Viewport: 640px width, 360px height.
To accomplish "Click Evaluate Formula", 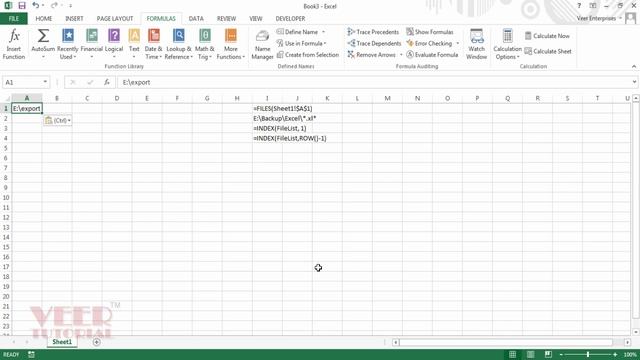I will (x=432, y=55).
